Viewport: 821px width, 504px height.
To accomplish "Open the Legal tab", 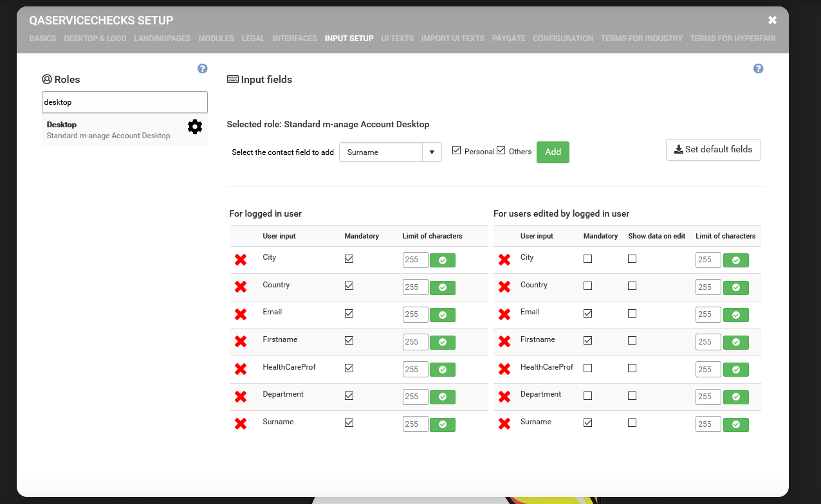I will [254, 39].
